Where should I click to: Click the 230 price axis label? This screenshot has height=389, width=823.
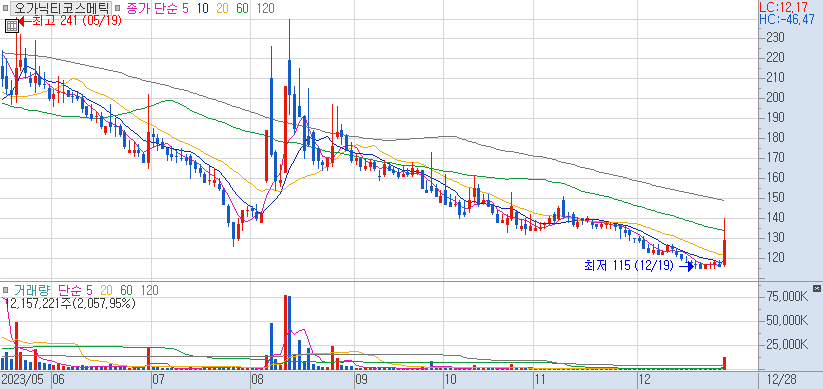click(775, 38)
